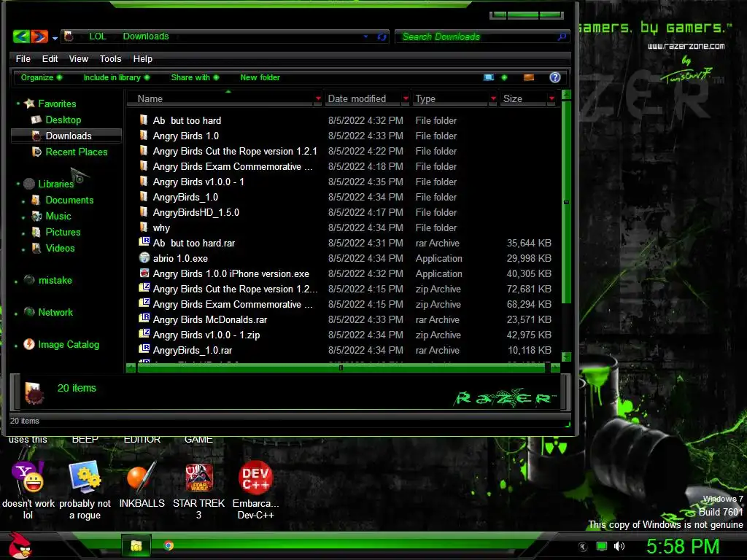Select Recent Places in sidebar
The width and height of the screenshot is (747, 560).
click(76, 152)
